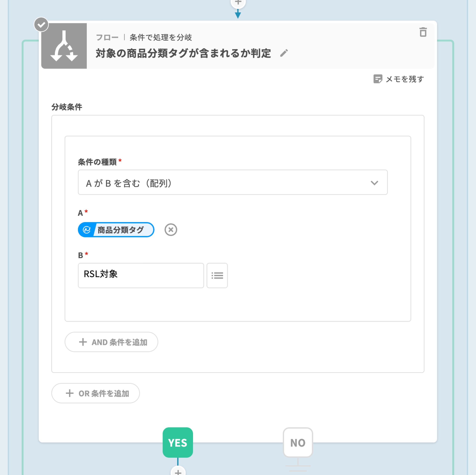Click the memo note icon

[x=378, y=79]
